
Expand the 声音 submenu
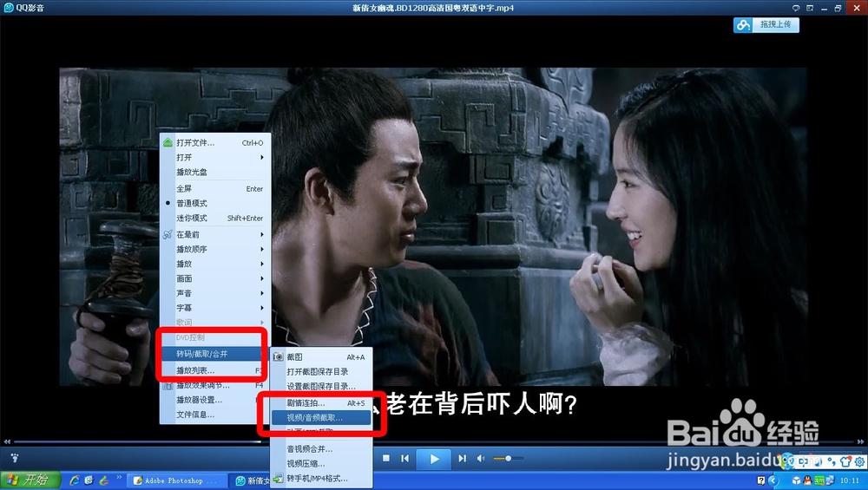tap(215, 293)
